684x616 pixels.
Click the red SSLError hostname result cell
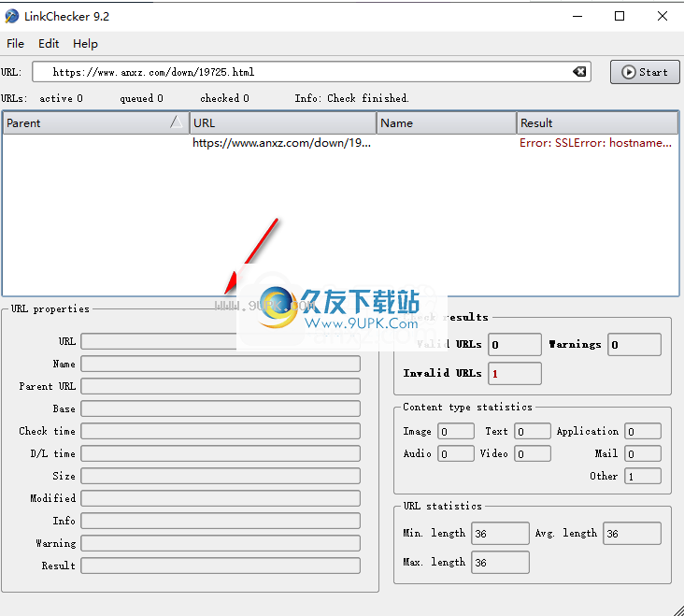(595, 143)
